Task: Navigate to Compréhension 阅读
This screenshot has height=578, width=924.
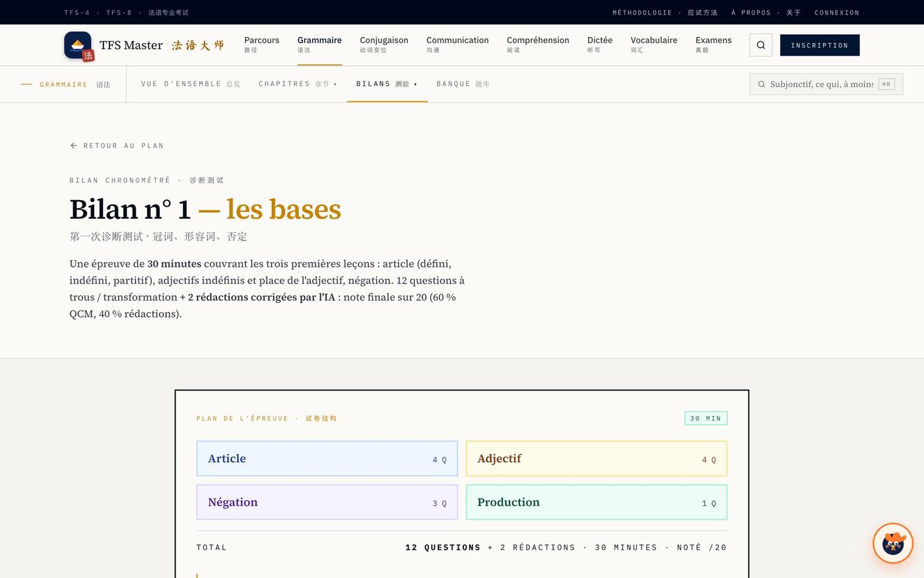Action: click(538, 44)
